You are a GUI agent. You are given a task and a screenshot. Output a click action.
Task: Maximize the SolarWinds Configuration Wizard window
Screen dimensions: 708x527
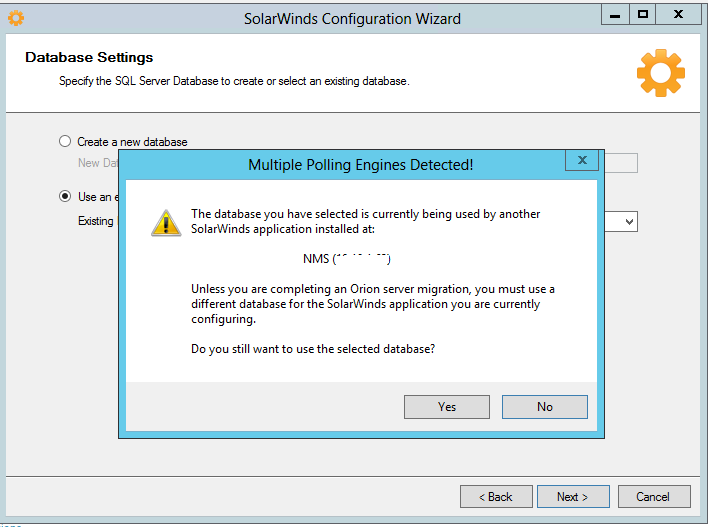(x=643, y=15)
